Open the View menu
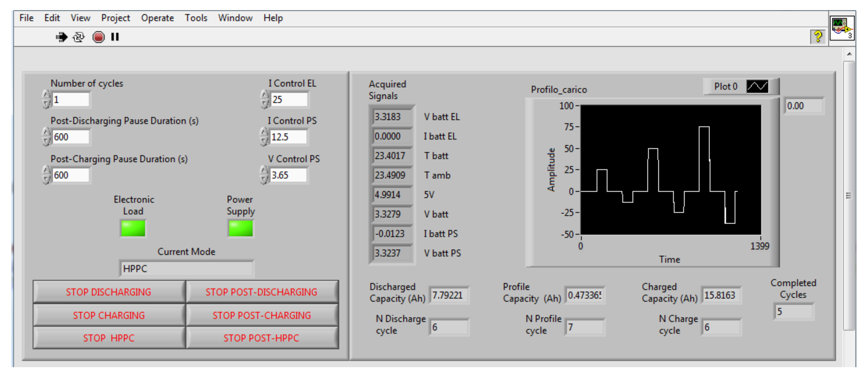 pos(80,18)
